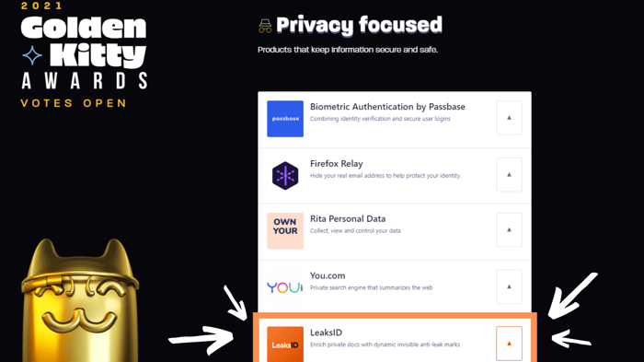Upvote Firefox Relay
The width and height of the screenshot is (644, 362).
coord(509,174)
